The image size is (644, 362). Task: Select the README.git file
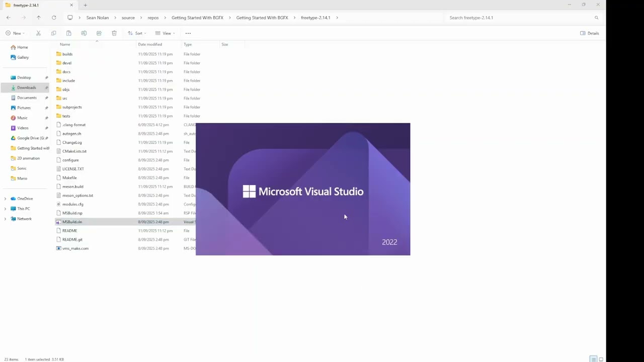[72, 239]
